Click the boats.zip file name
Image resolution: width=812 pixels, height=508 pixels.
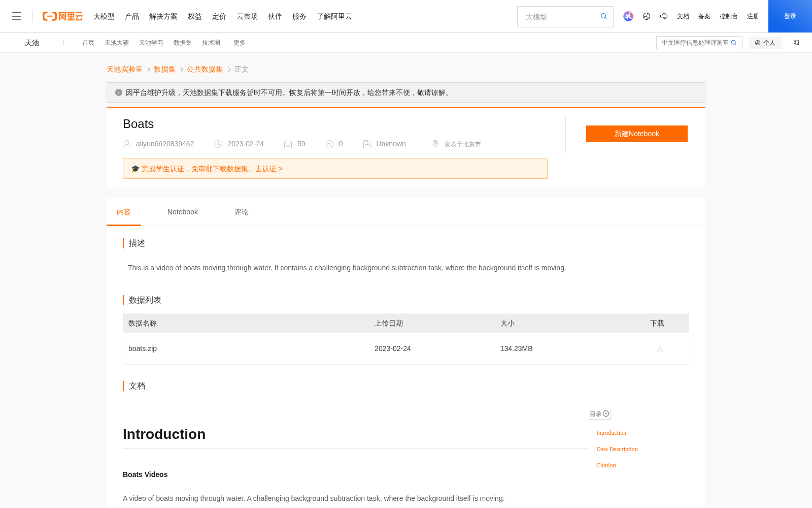click(x=143, y=348)
